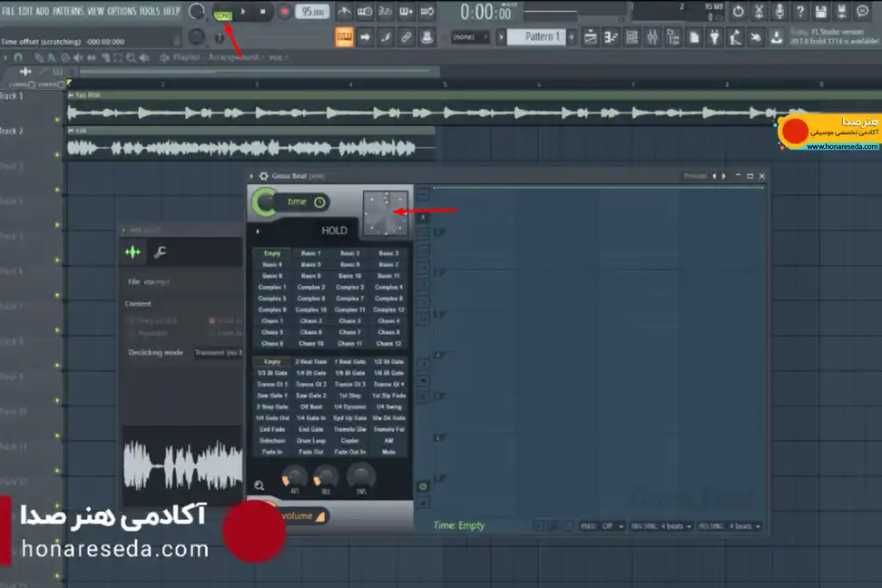Click the save project floppy icon
Image resolution: width=882 pixels, height=588 pixels.
(820, 11)
